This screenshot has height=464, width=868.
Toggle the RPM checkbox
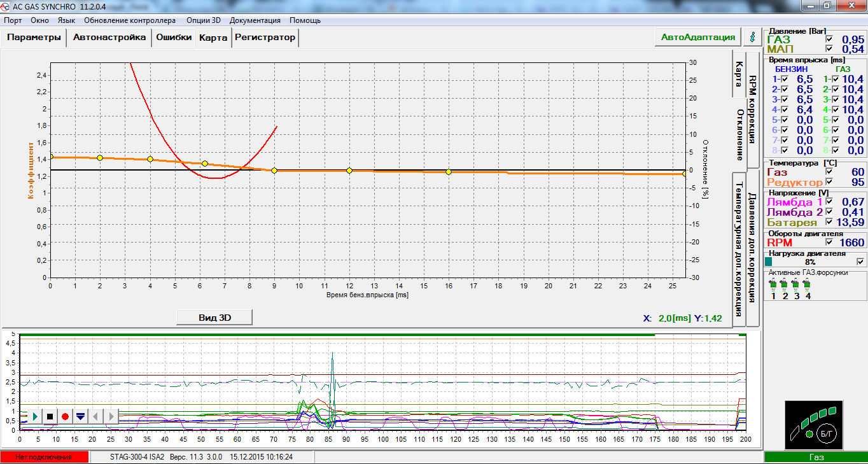(829, 243)
